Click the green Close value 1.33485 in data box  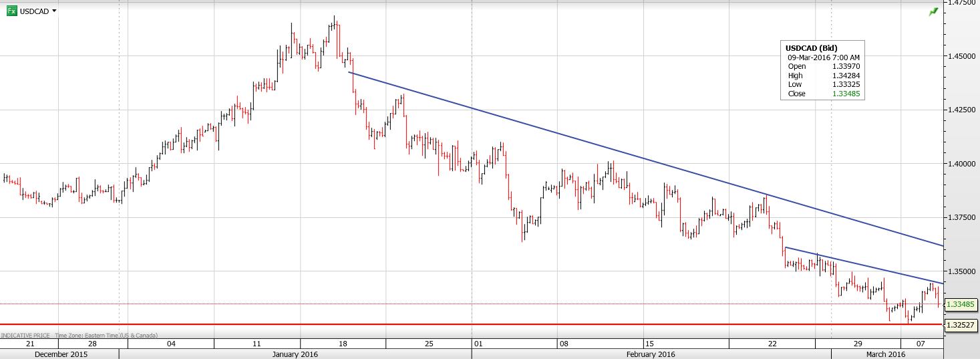coord(846,94)
